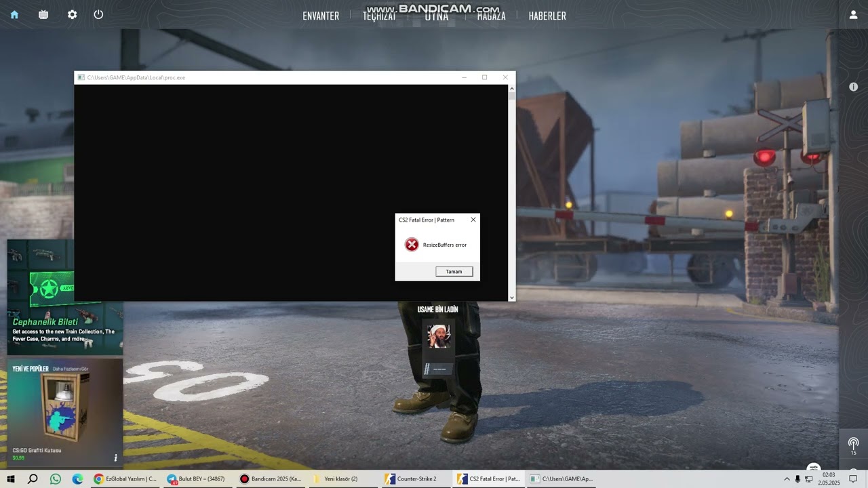Switch to CS2 Fatal Error taskbar item
The height and width of the screenshot is (488, 868).
tap(488, 479)
